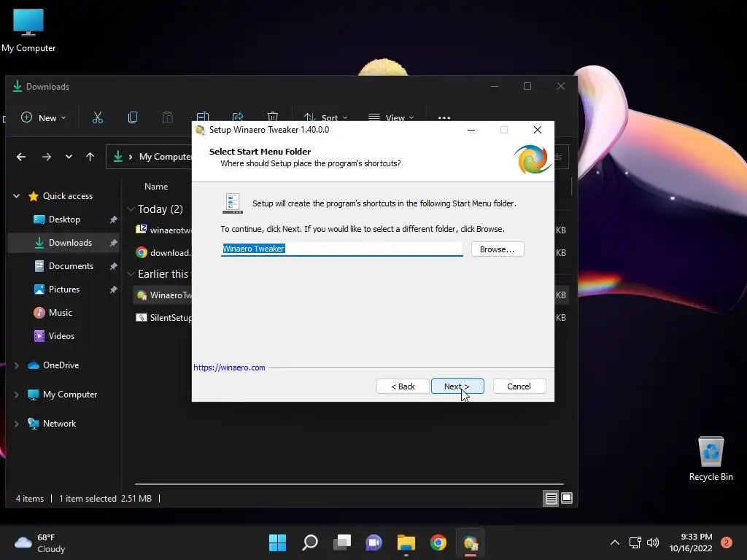Open the Teams Chat taskbar icon
Screen dimensions: 747x560
click(x=374, y=542)
